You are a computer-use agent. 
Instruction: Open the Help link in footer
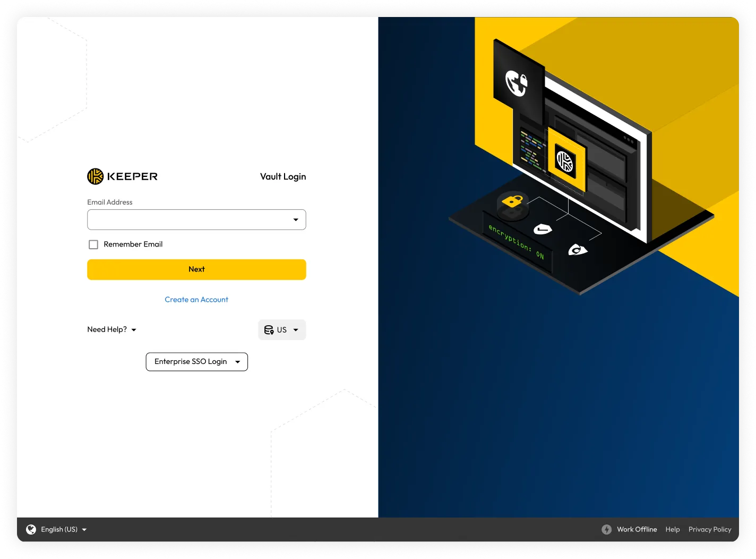673,529
